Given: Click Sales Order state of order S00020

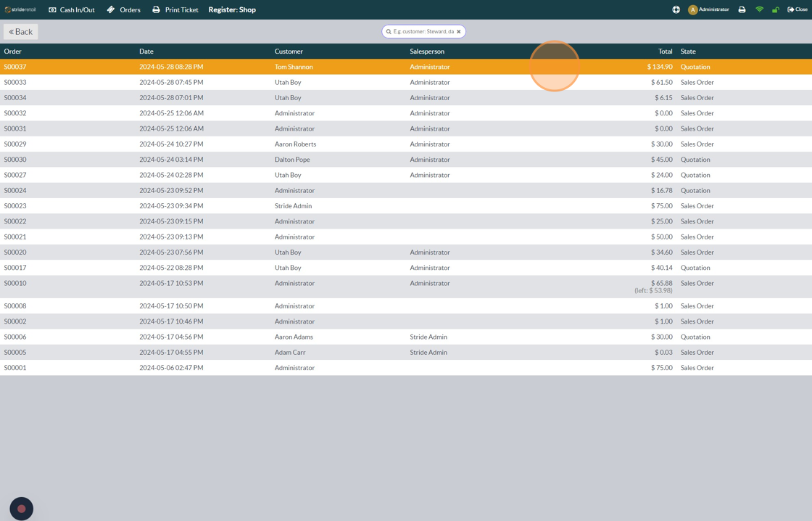Looking at the screenshot, I should (x=697, y=253).
